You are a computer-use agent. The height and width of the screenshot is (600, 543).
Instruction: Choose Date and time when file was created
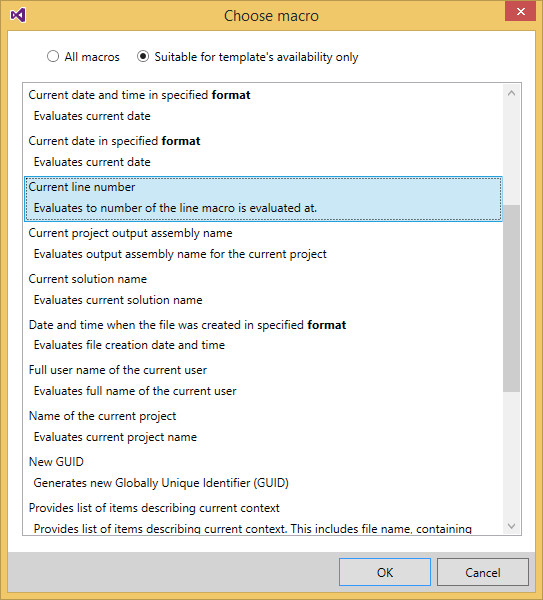[263, 335]
